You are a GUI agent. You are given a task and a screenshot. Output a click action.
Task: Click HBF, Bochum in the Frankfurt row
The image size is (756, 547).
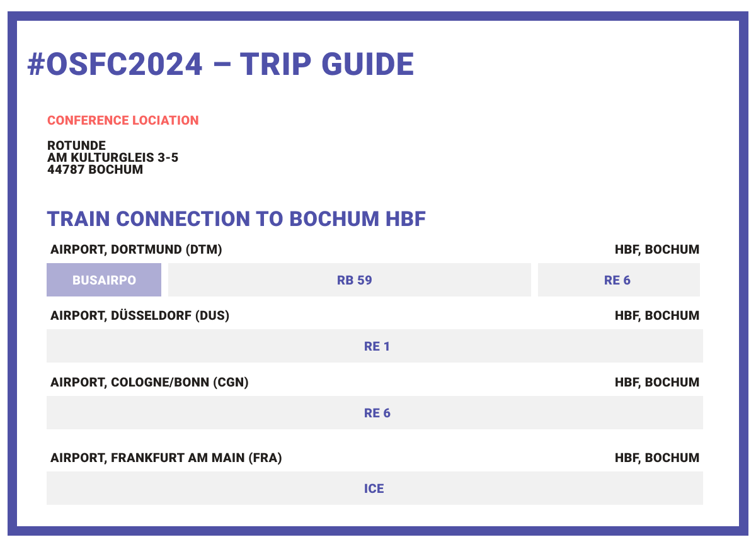point(656,458)
